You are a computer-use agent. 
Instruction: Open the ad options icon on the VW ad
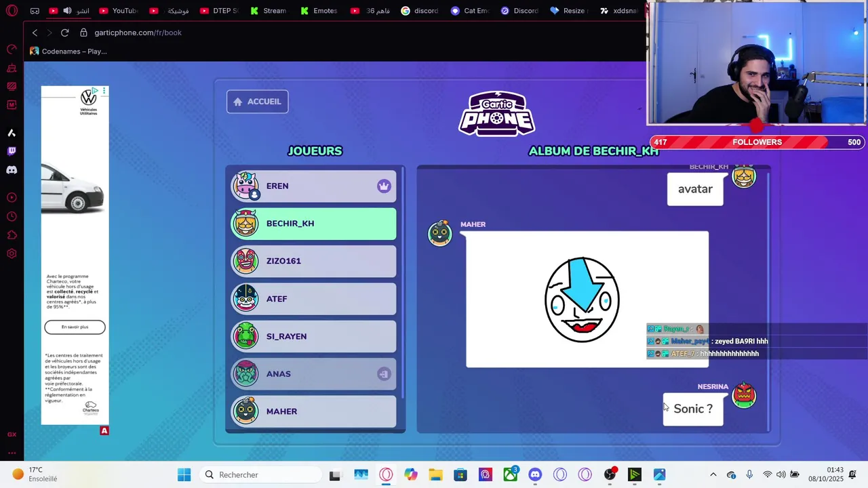click(x=104, y=91)
